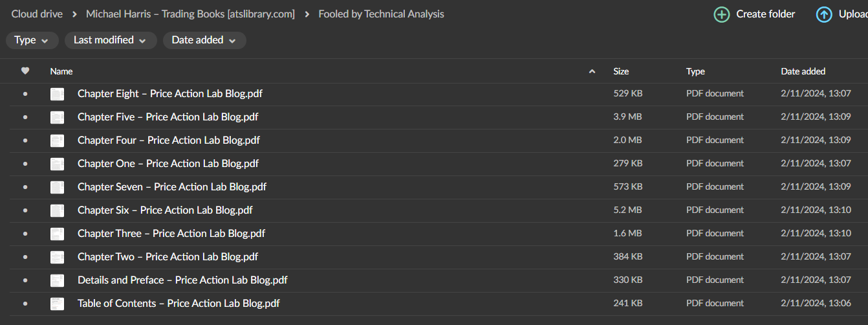
Task: Select Chapter Three – Price Action Lab Blog.pdf
Action: pos(171,234)
